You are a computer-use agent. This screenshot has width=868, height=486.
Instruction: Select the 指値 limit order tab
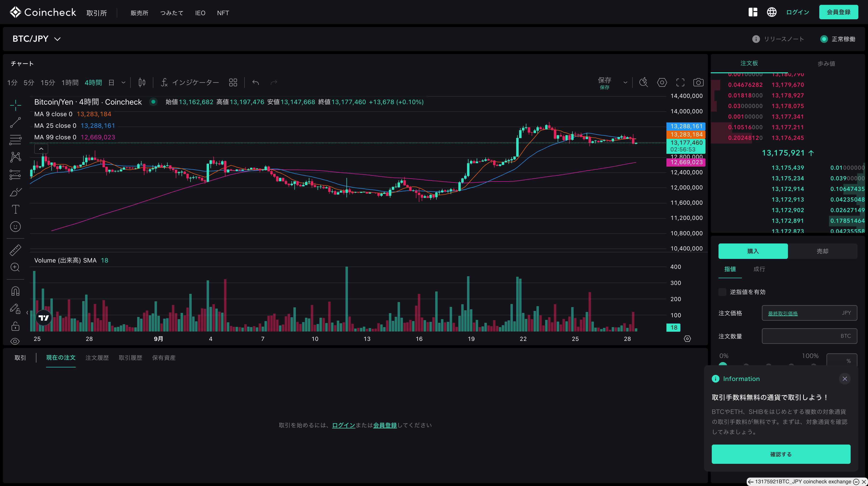coord(730,269)
